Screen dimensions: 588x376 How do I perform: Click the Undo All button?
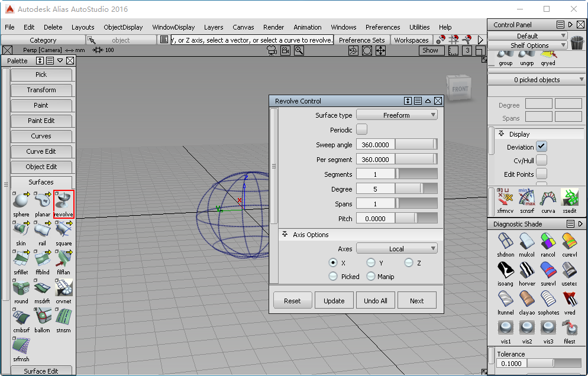click(376, 300)
